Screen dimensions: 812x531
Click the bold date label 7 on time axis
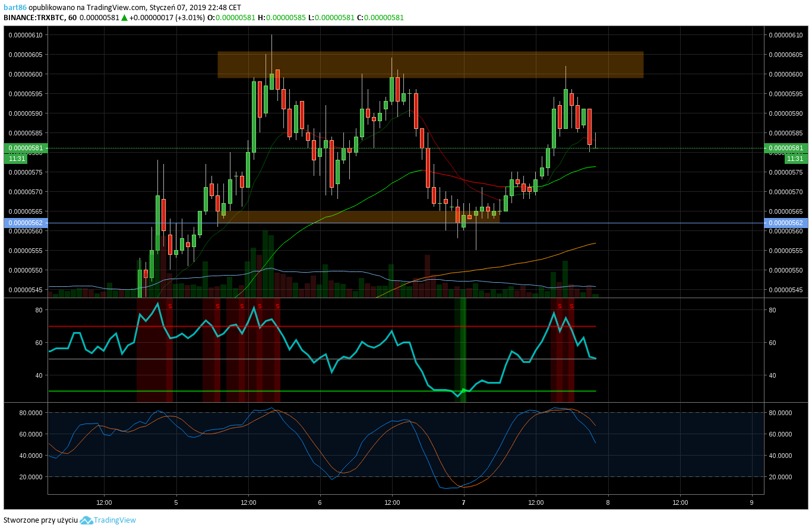click(464, 502)
